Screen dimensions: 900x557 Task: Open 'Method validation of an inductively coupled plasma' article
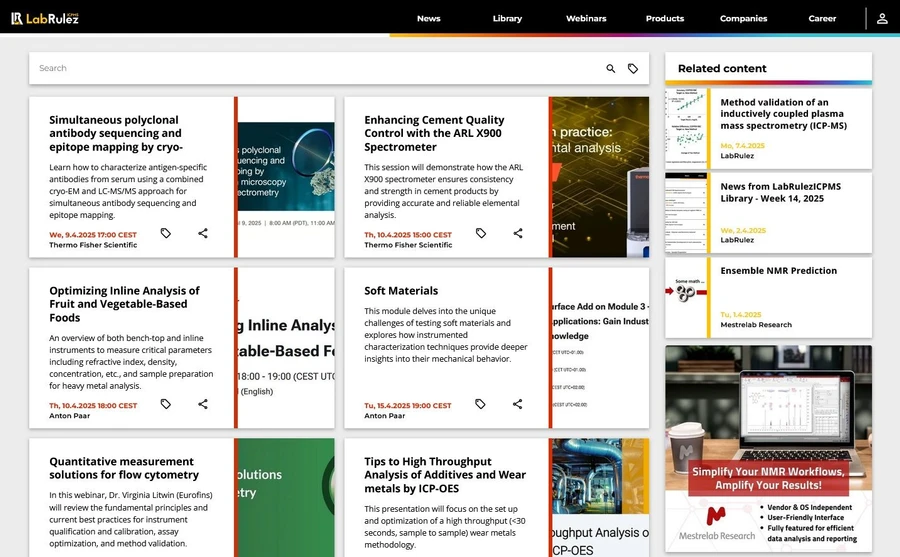click(x=783, y=114)
